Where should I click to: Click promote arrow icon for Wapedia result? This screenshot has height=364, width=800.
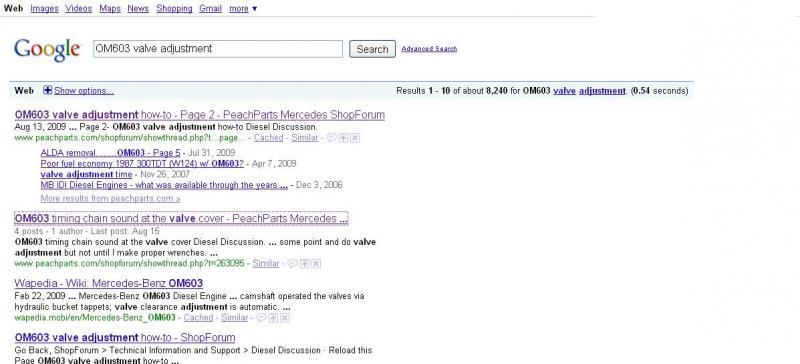274,318
